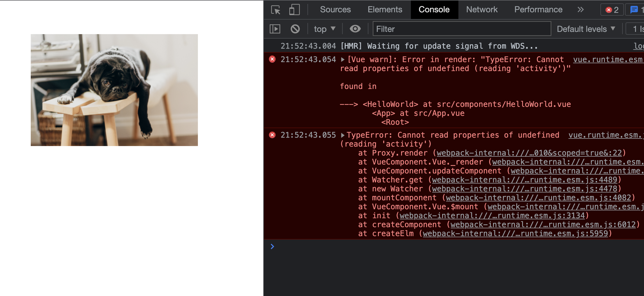The height and width of the screenshot is (296, 644).
Task: Clear the console with the ban icon
Action: click(295, 29)
